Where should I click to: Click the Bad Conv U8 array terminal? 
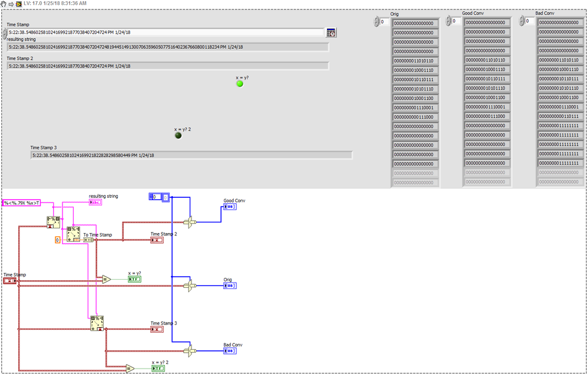230,351
